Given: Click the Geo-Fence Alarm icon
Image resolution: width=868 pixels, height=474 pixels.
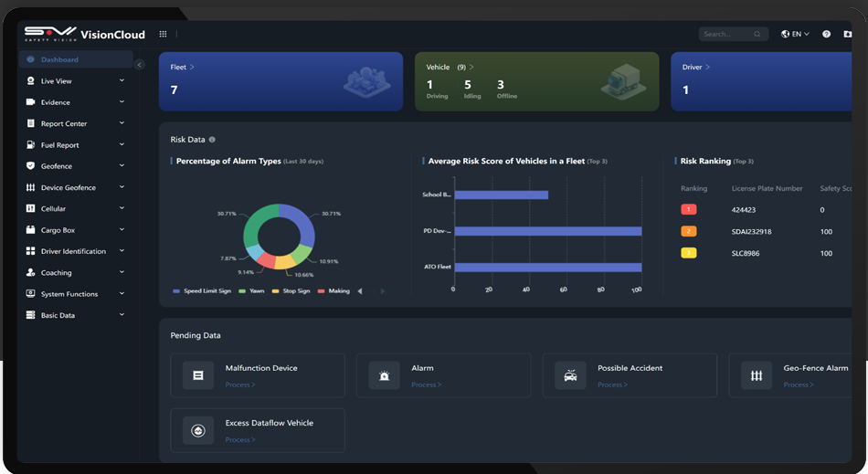Looking at the screenshot, I should [757, 375].
